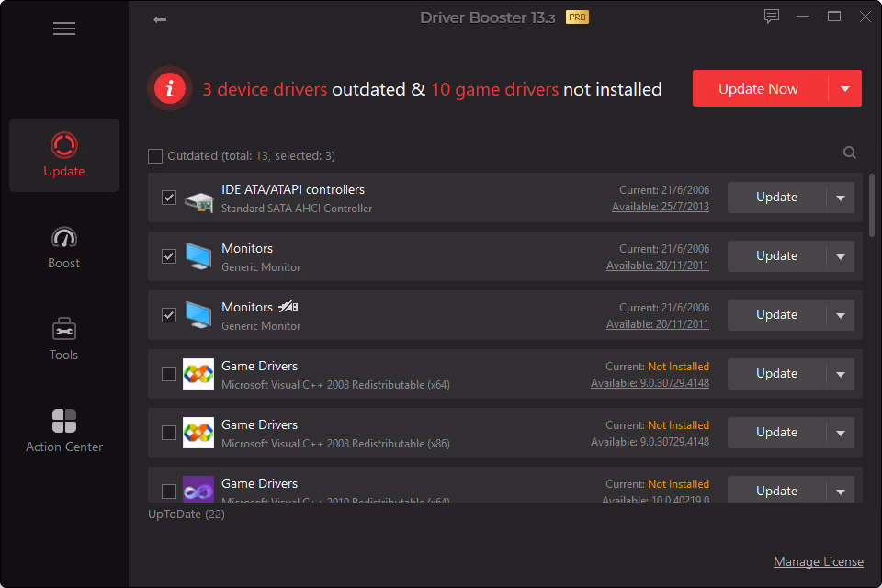Select the Boost icon in the sidebar
The image size is (882, 588).
(64, 246)
